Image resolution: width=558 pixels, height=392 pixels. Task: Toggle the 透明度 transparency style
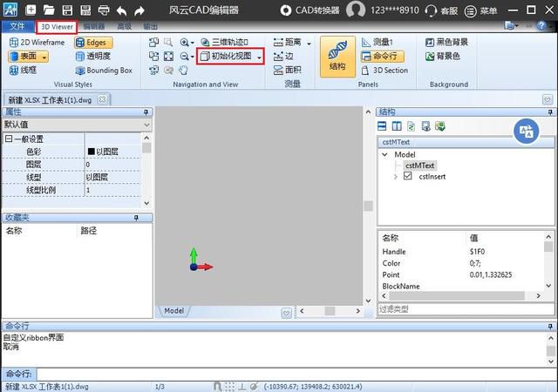click(93, 57)
